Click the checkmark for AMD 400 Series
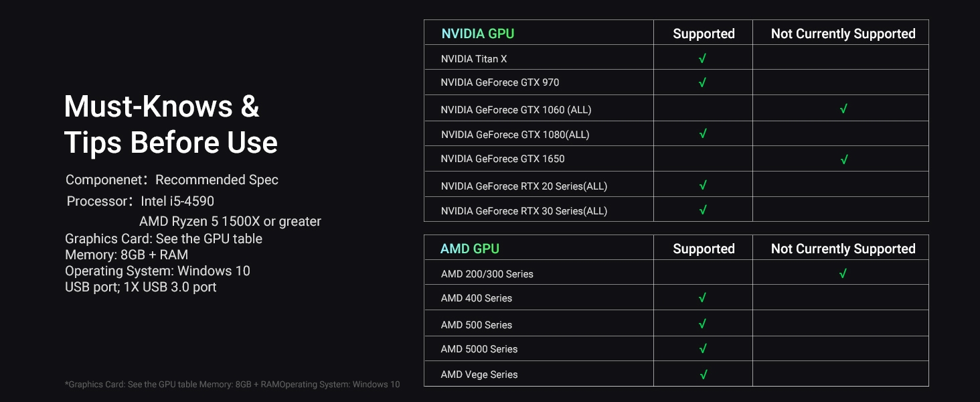The image size is (980, 402). coord(702,298)
